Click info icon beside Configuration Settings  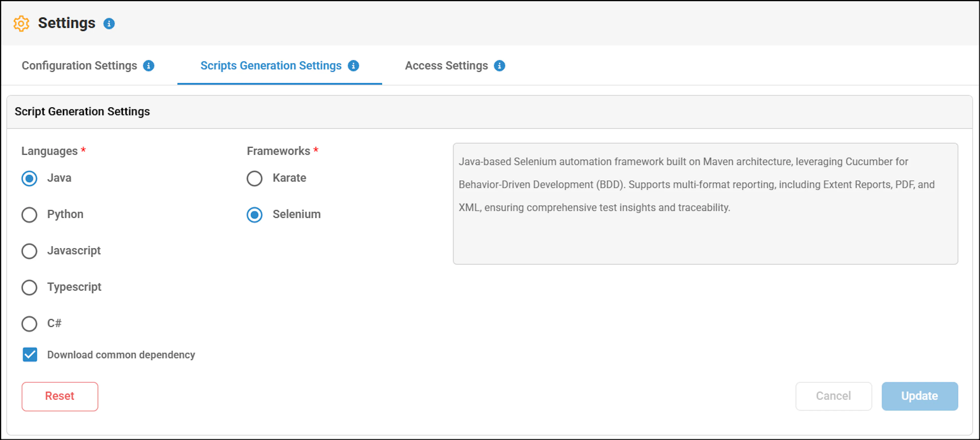pyautogui.click(x=148, y=66)
